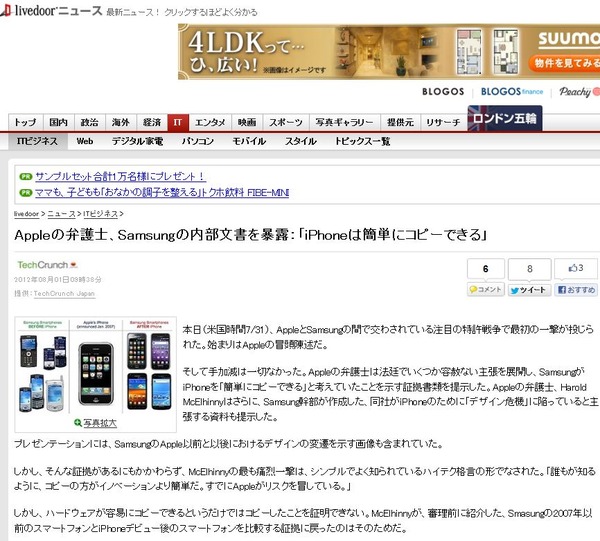Select the エンタメ tab
The width and height of the screenshot is (600, 541).
[210, 122]
